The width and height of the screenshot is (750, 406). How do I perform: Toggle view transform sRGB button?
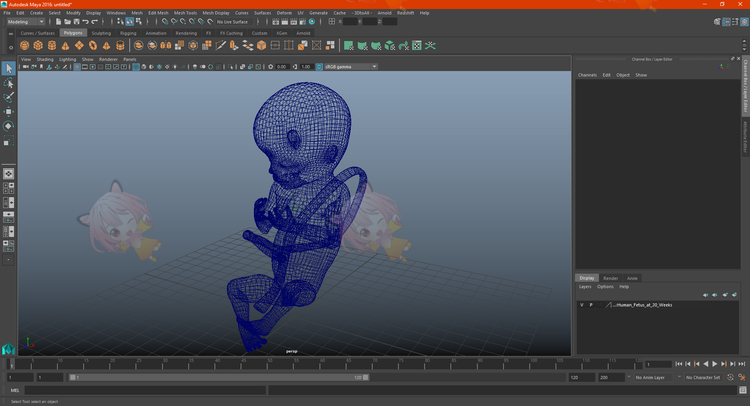[x=319, y=67]
